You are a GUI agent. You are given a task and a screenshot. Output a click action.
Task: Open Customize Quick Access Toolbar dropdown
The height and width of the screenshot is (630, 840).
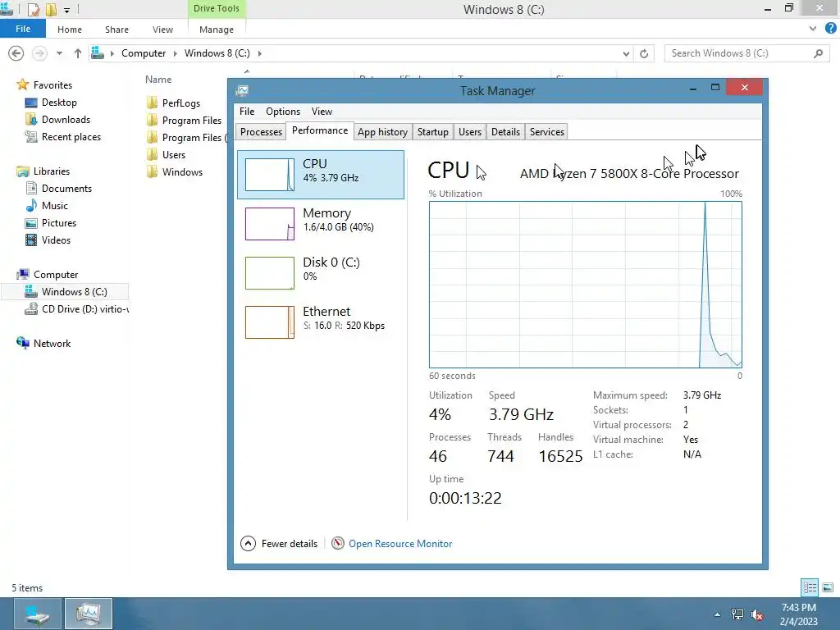point(67,10)
